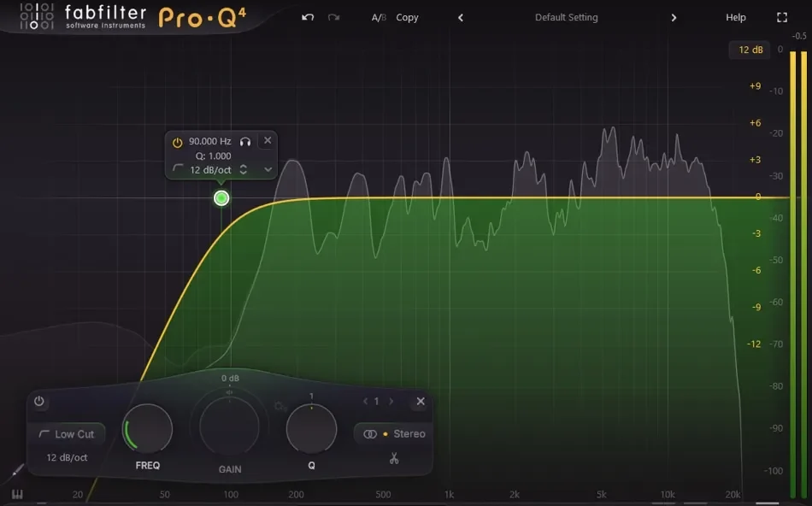Click the next band arrow beside 1
Viewport: 812px width, 506px height.
point(391,401)
